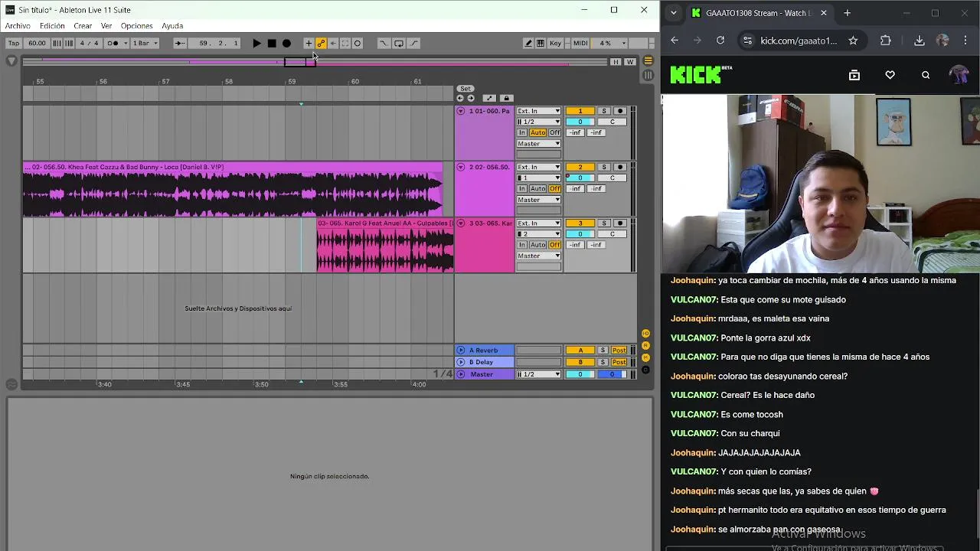Image resolution: width=980 pixels, height=551 pixels.
Task: Start arrangement recording with the Record button
Action: [286, 44]
